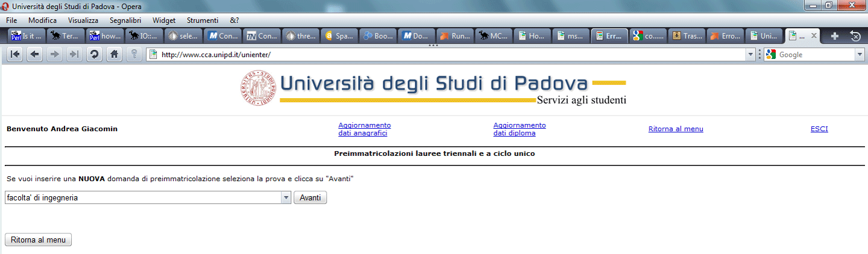Switch to the 'Uni...' tab
The height and width of the screenshot is (254, 868).
click(765, 36)
